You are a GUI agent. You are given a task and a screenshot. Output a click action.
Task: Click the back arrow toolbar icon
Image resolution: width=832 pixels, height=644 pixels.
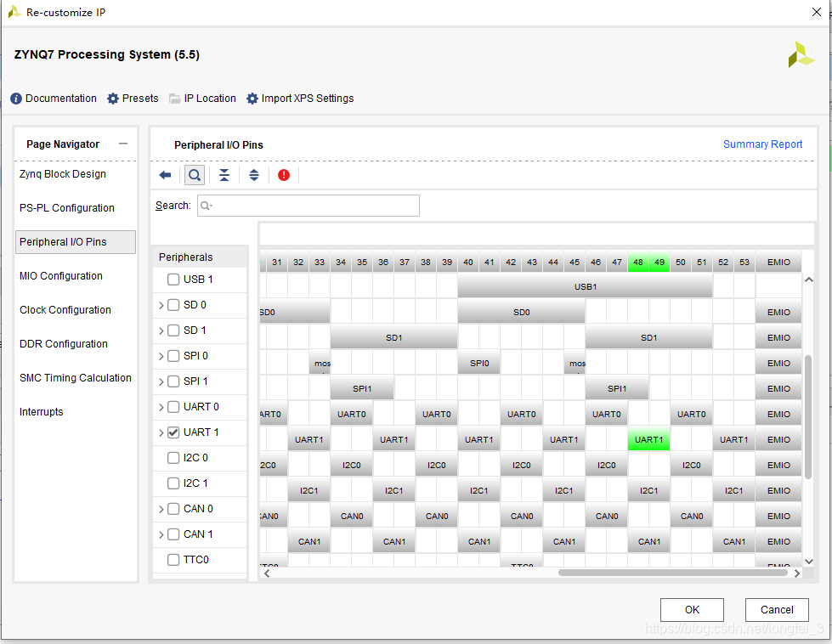pos(165,175)
